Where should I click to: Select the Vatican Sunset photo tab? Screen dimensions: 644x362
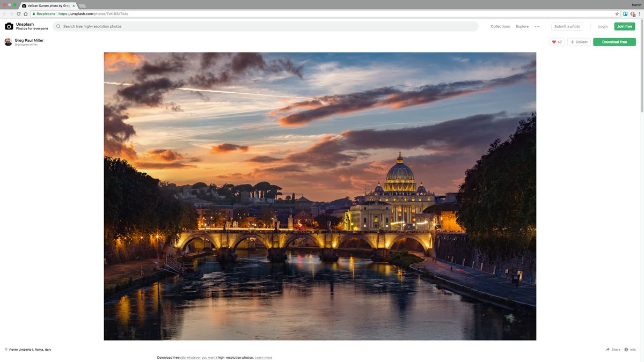click(x=48, y=5)
